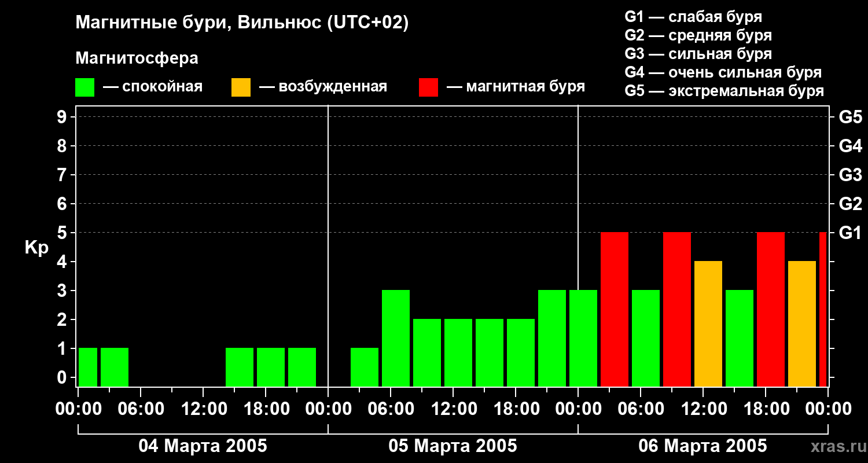Click the 'G5 — экстремальная буря' line

724,91
